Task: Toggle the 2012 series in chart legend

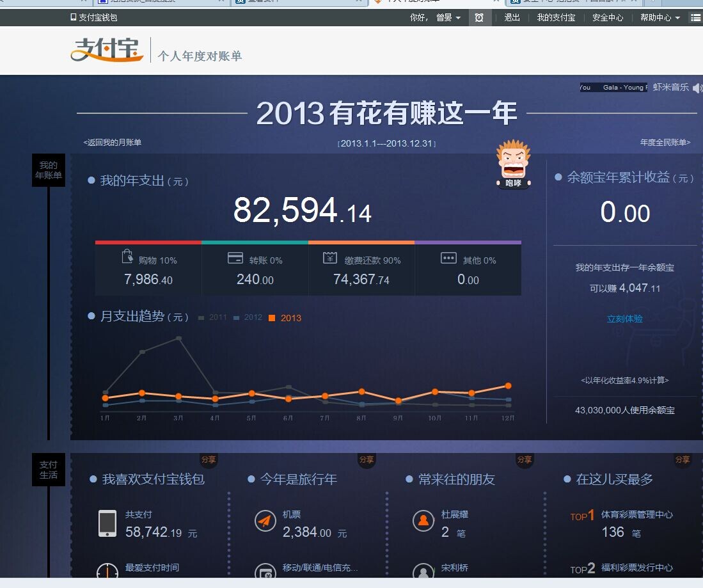Action: click(x=248, y=317)
